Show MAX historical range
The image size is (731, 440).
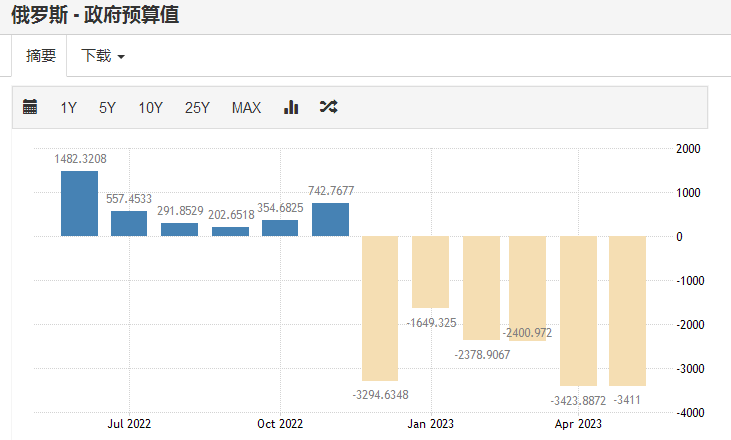(246, 108)
